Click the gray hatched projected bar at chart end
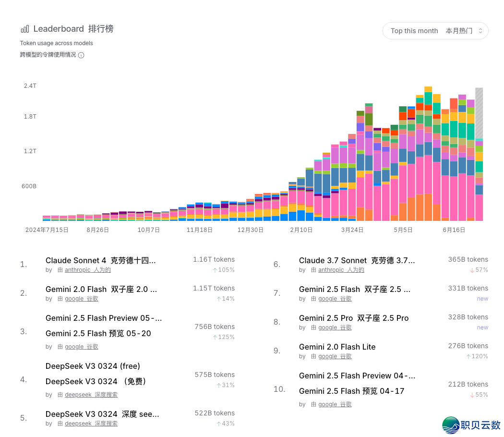This screenshot has height=437, width=504. (479, 113)
